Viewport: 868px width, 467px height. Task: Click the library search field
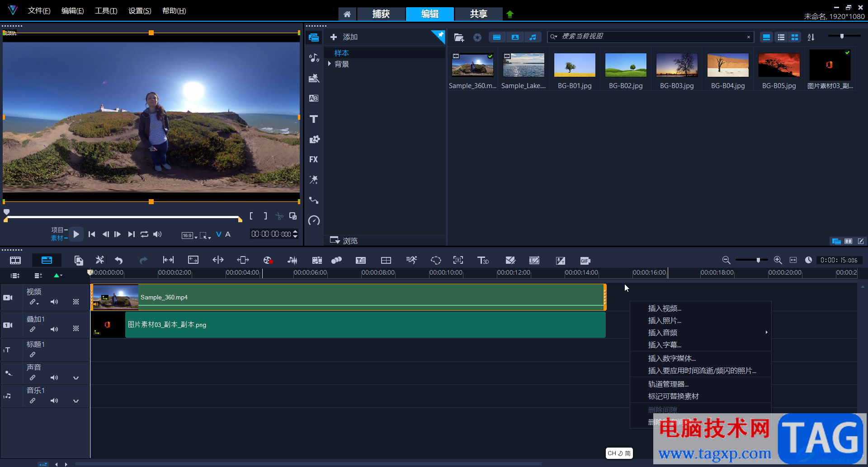pos(651,37)
